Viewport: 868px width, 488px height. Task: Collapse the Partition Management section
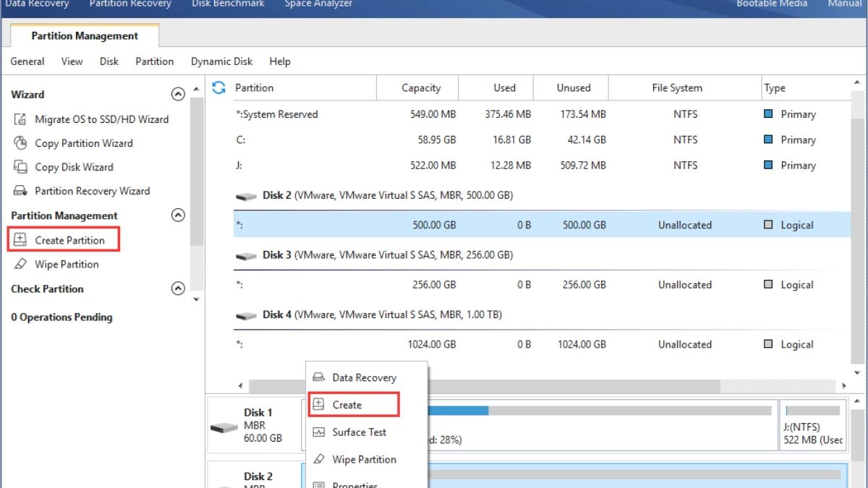click(177, 215)
